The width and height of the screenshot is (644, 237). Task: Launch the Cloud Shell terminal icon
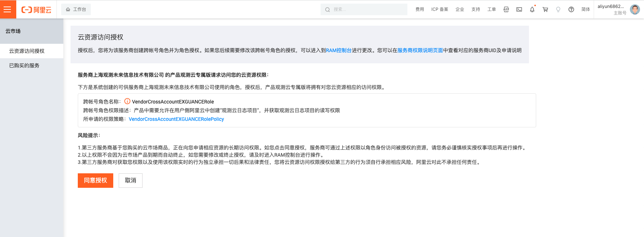coord(519,9)
